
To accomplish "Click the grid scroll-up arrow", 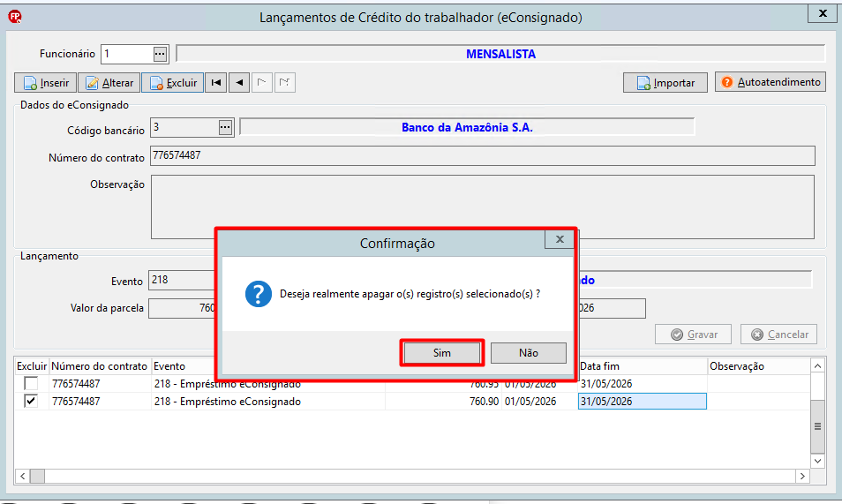I will (817, 366).
